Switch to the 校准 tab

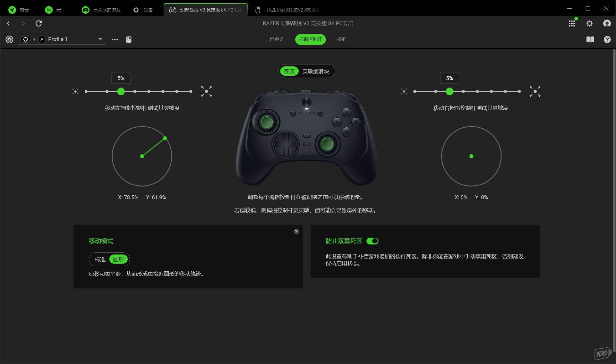tap(341, 39)
